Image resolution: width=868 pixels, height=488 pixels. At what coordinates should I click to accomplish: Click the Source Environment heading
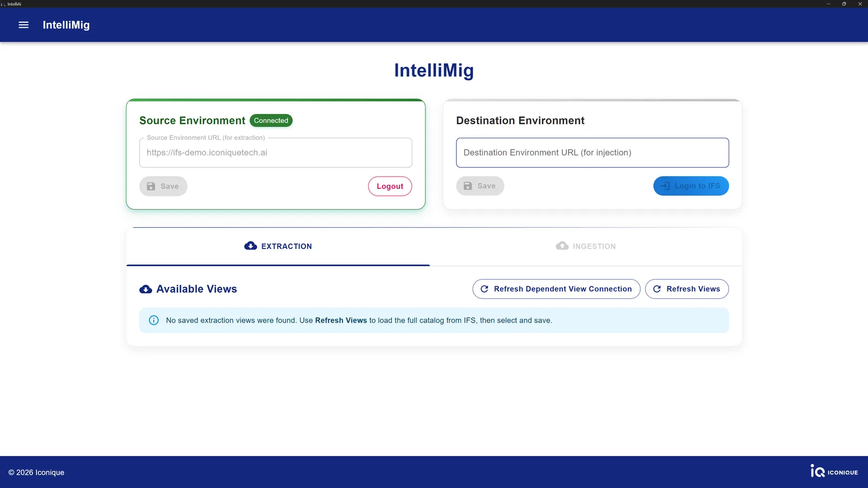(193, 121)
